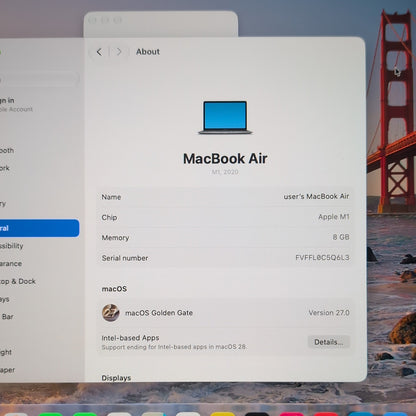Open the Details… button for Intel-based Apps
416x416 pixels.
point(329,342)
